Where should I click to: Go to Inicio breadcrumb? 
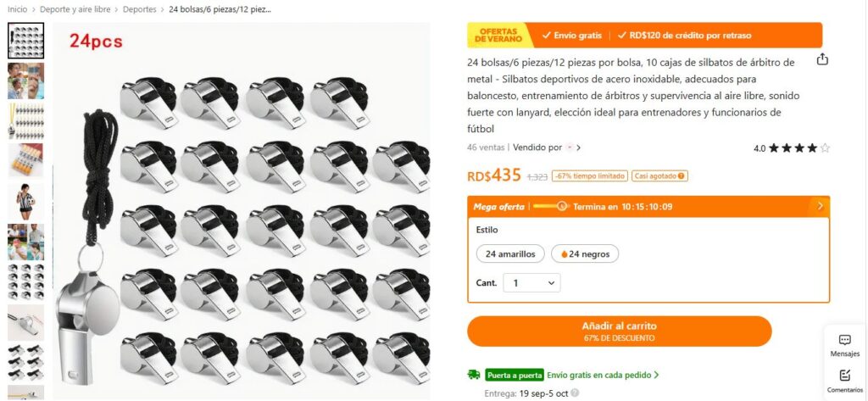tap(17, 9)
